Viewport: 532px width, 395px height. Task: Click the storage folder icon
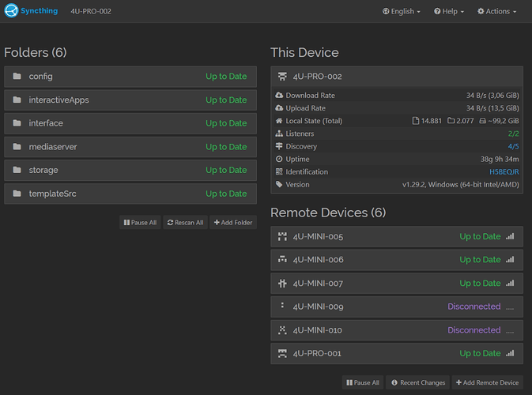point(17,170)
